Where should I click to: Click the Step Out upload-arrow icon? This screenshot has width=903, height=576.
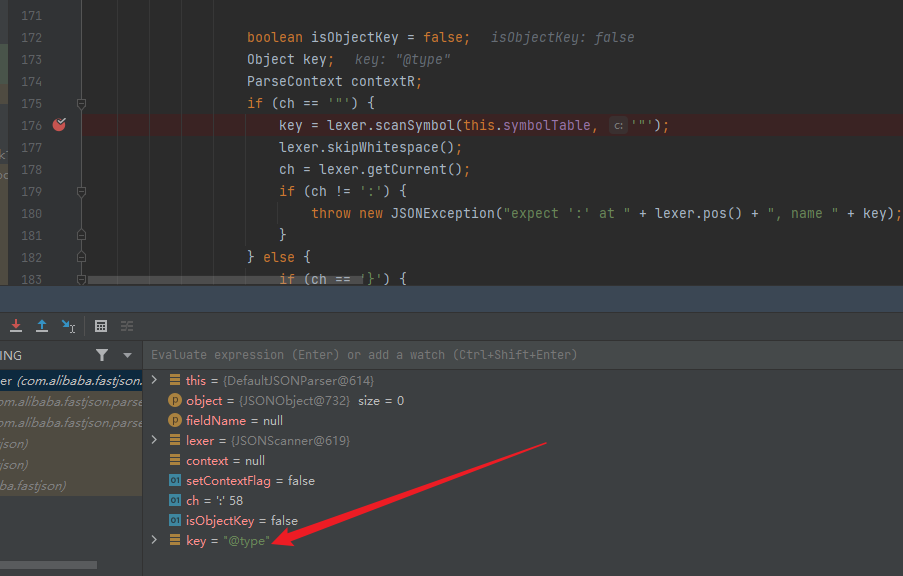(42, 326)
